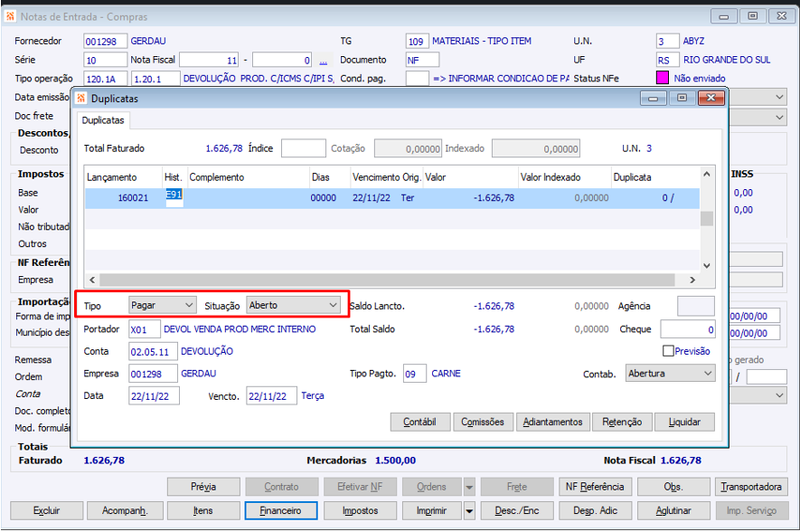Click the magenta Status NFe indicator
The width and height of the screenshot is (800, 532).
662,78
